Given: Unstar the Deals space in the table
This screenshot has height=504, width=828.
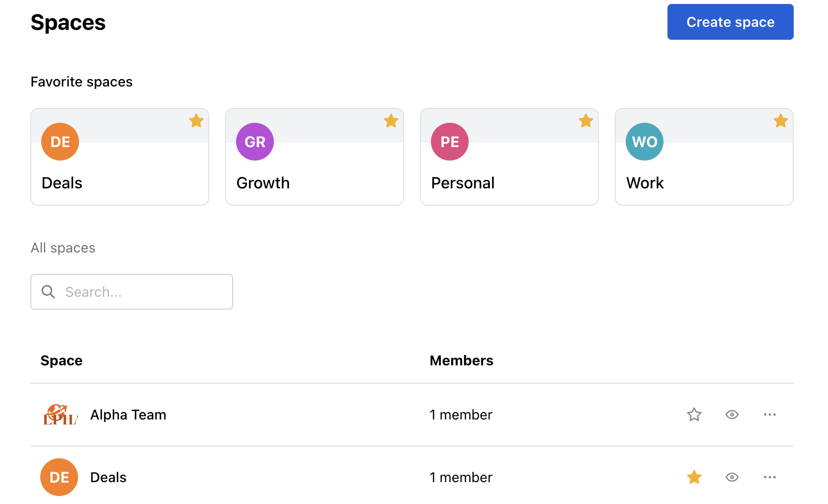Looking at the screenshot, I should point(694,477).
